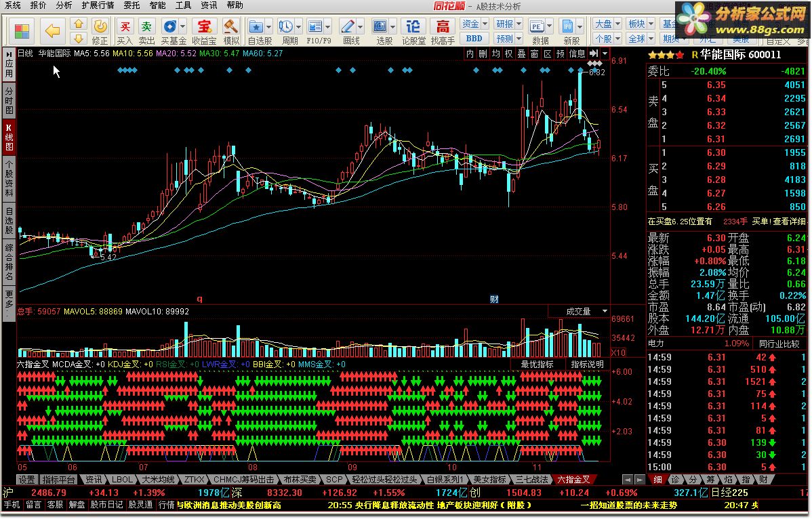The width and height of the screenshot is (812, 519).
Task: Click the yellow up arrow icon
Action: coord(78,24)
